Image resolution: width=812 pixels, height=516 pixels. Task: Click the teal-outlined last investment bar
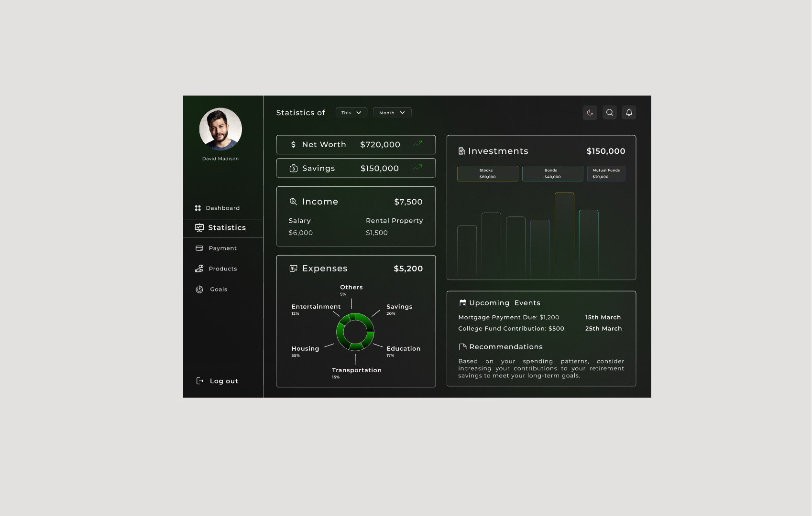point(589,244)
